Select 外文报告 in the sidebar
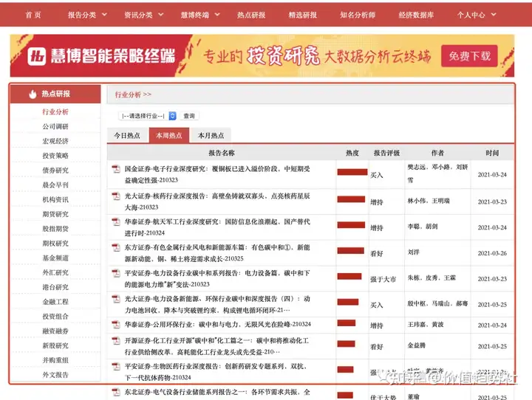This screenshot has height=400, width=532. [x=55, y=375]
